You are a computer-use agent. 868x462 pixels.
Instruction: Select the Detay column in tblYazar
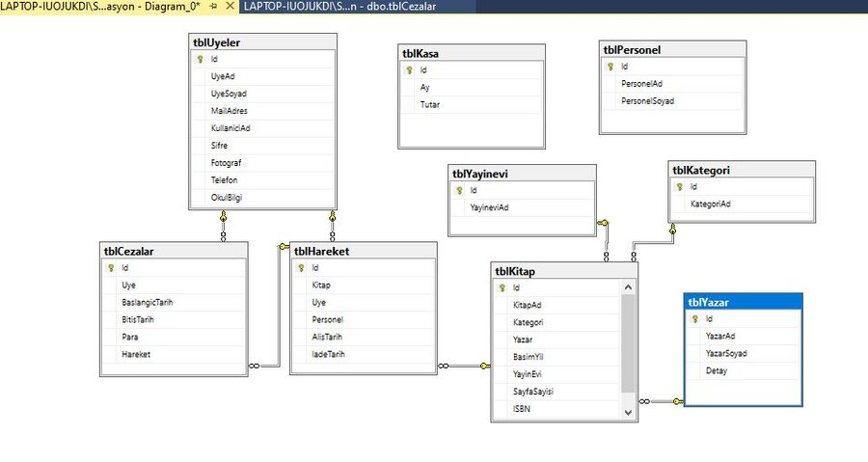[x=744, y=370]
